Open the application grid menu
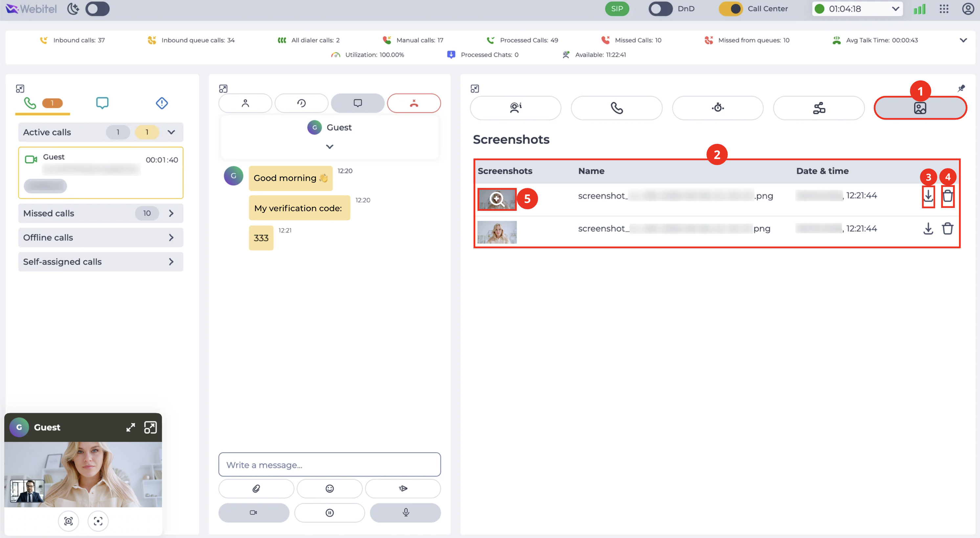This screenshot has width=980, height=538. [x=944, y=9]
